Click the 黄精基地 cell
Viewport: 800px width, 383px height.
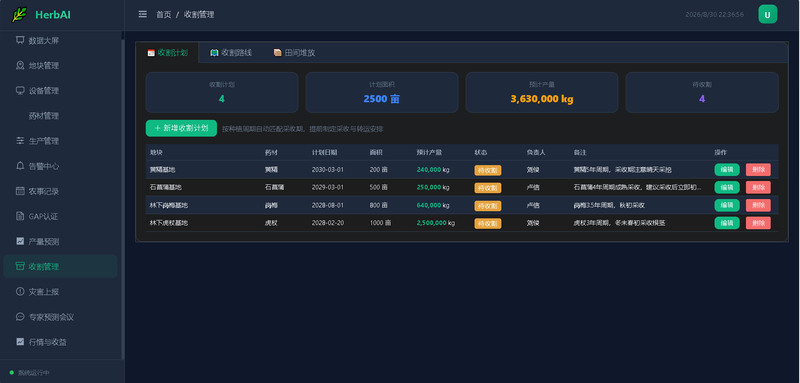[x=162, y=170]
